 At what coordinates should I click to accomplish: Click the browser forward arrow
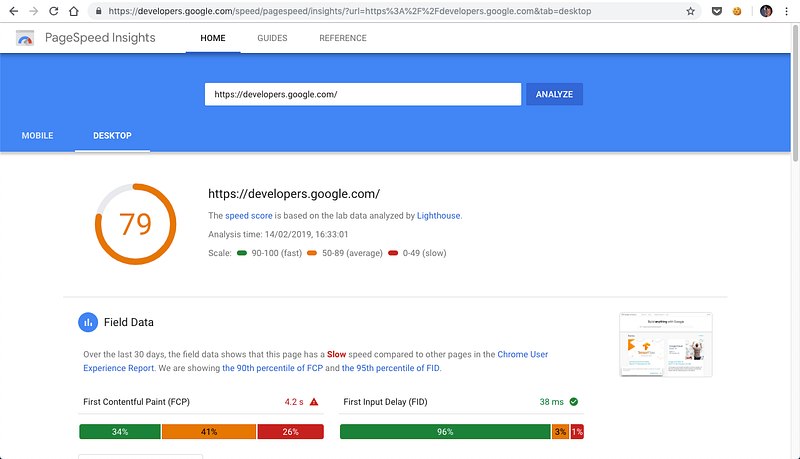[x=34, y=11]
